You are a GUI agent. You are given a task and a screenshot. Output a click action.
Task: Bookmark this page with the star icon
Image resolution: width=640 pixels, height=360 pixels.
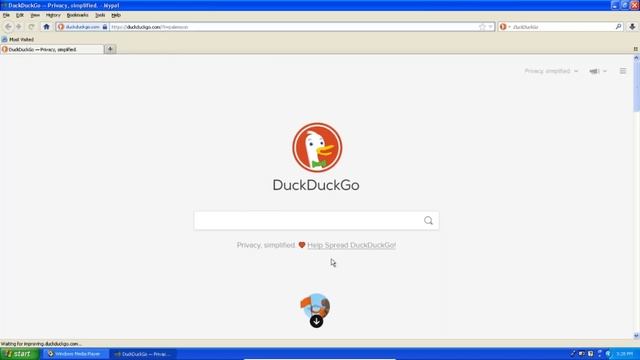tap(482, 27)
